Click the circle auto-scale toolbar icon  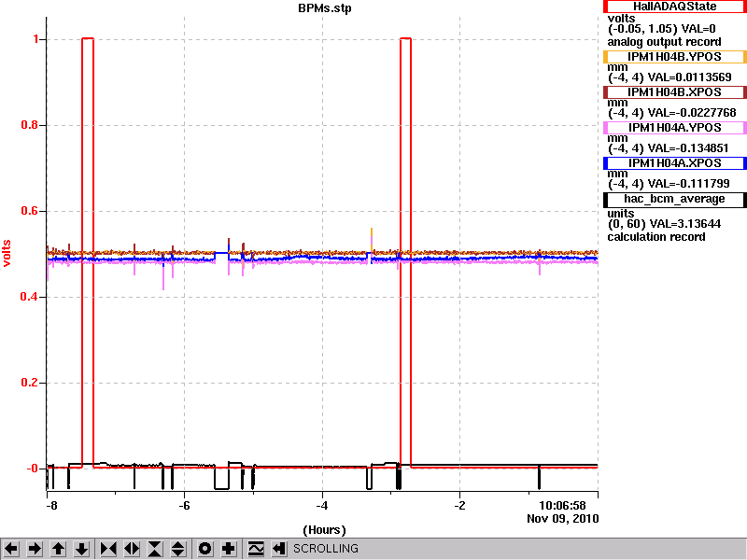204,549
